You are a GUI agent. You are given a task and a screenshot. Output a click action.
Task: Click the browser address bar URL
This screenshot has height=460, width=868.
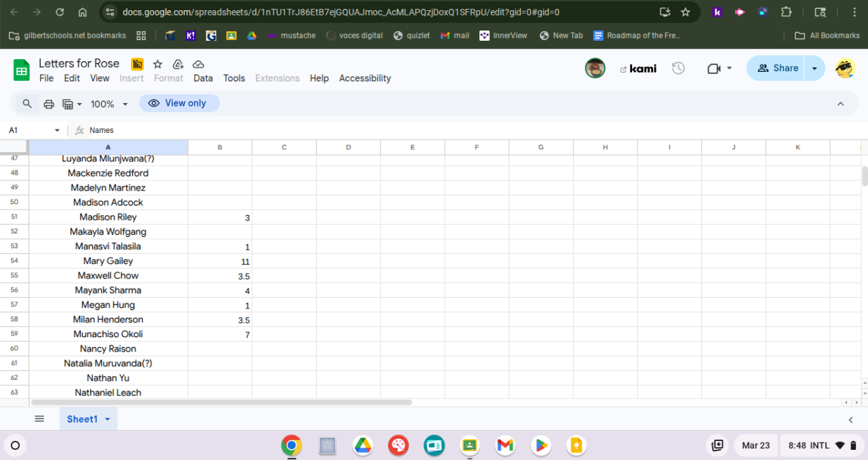(341, 12)
